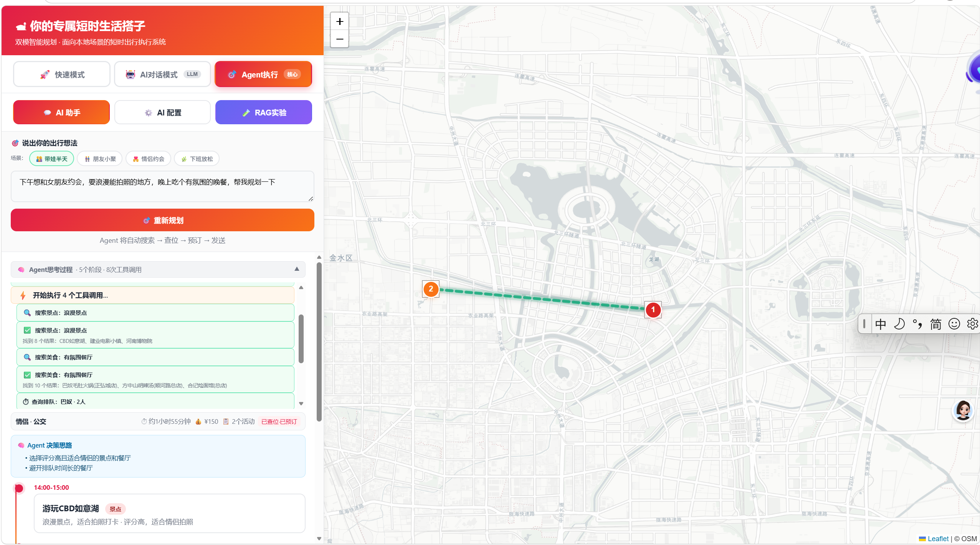The width and height of the screenshot is (980, 545).
Task: Select the 情侣约会 scene chip
Action: 148,159
